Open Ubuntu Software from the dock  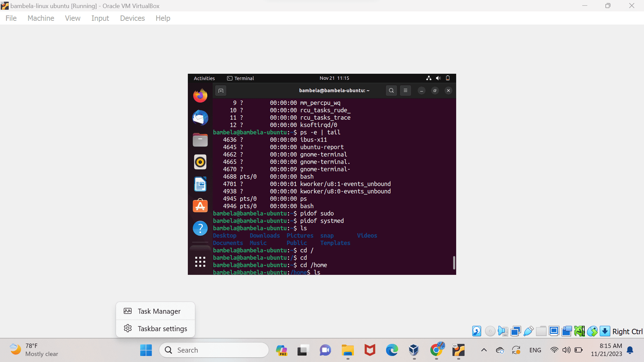[x=200, y=206]
